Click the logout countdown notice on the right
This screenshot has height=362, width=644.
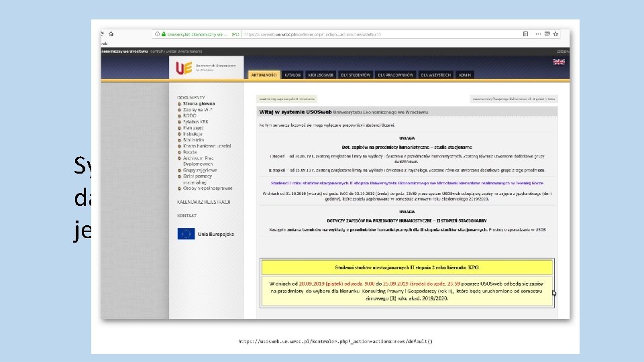point(514,99)
